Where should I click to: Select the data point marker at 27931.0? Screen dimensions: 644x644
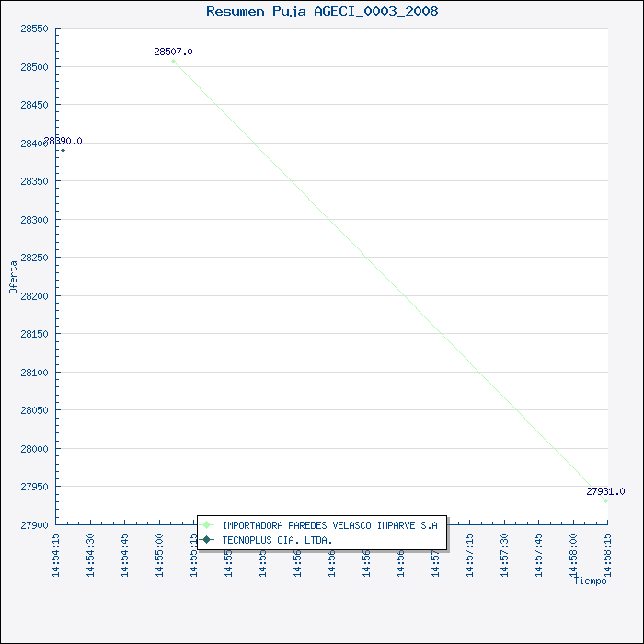click(x=605, y=500)
